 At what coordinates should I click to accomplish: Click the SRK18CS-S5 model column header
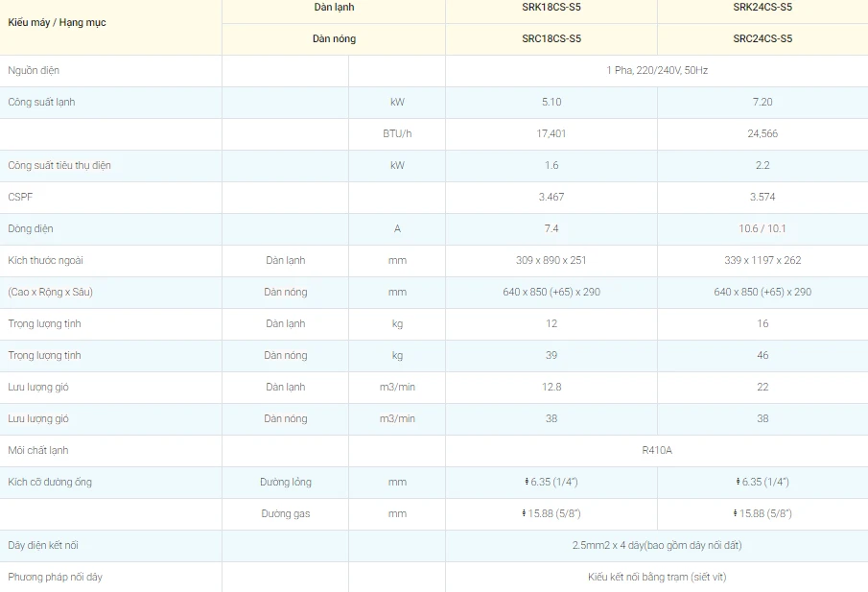[551, 7]
